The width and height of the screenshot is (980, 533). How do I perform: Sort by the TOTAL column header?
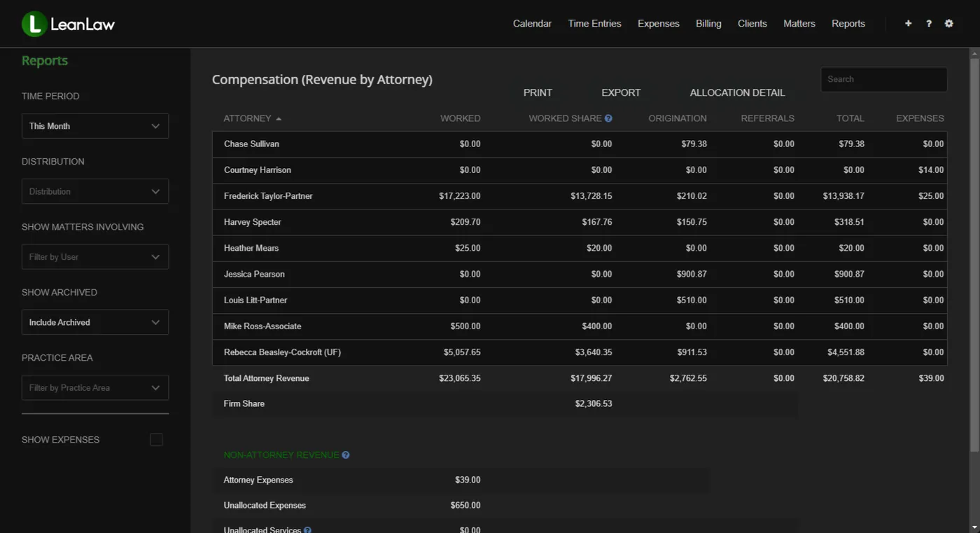point(850,118)
